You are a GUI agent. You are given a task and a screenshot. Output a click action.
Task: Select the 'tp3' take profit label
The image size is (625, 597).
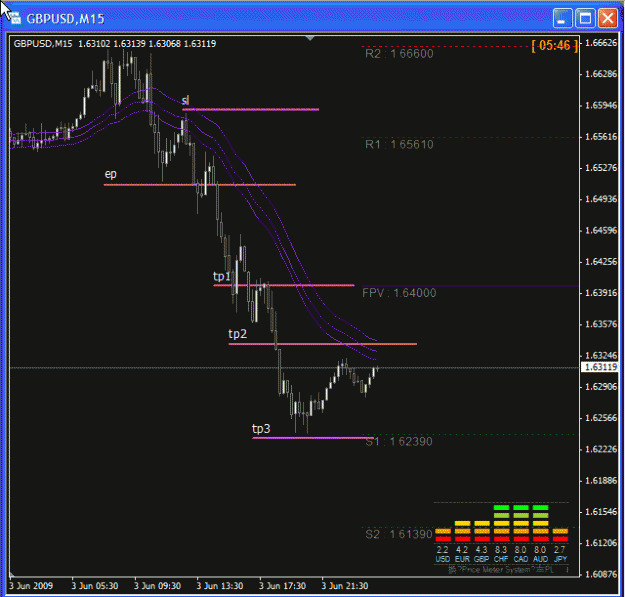(261, 428)
